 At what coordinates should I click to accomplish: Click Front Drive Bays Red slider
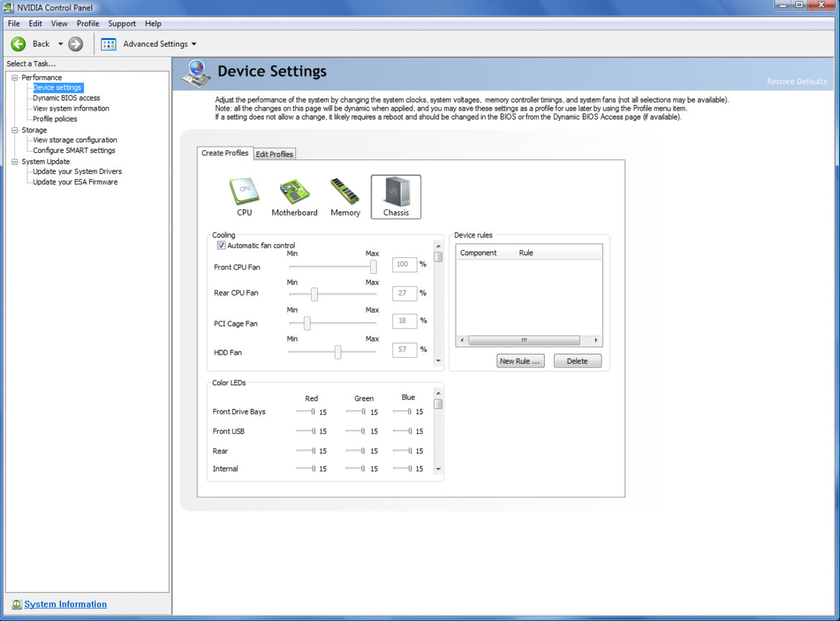tap(306, 412)
